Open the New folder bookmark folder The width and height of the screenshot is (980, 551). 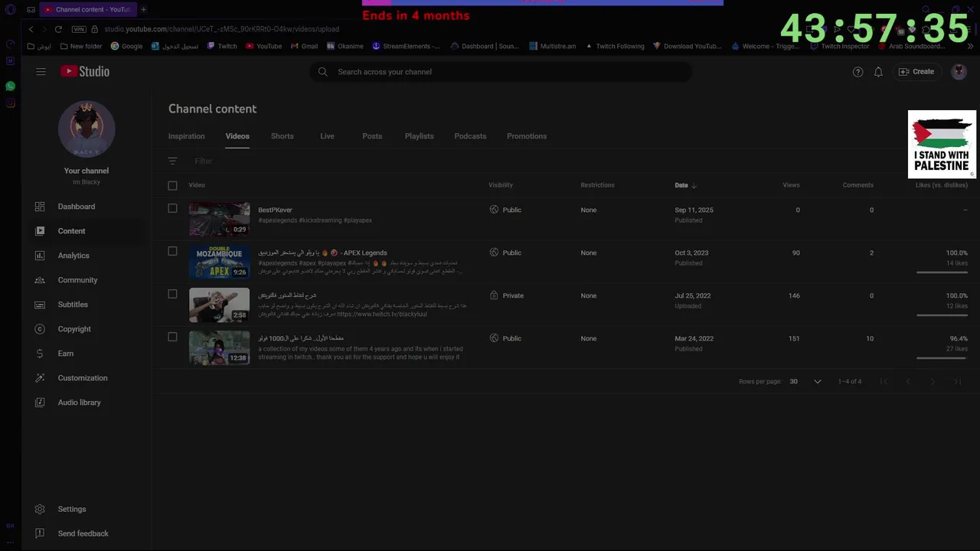(x=80, y=46)
